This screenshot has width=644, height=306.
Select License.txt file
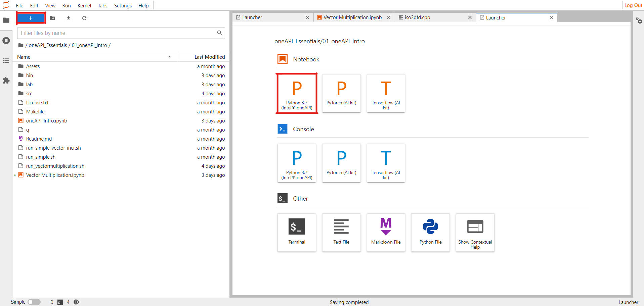(121, 103)
